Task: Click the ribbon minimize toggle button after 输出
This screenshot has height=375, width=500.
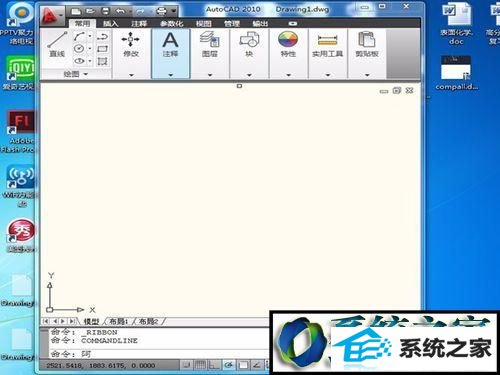Action: coord(293,23)
